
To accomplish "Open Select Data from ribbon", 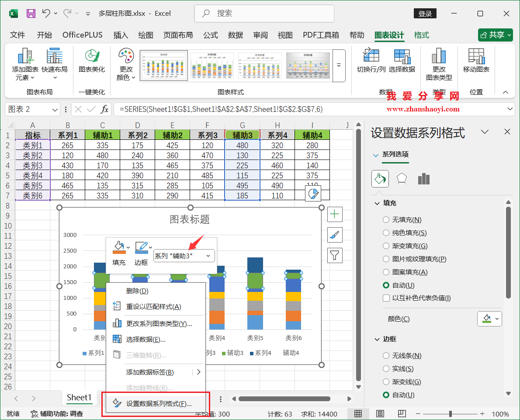I will click(402, 60).
